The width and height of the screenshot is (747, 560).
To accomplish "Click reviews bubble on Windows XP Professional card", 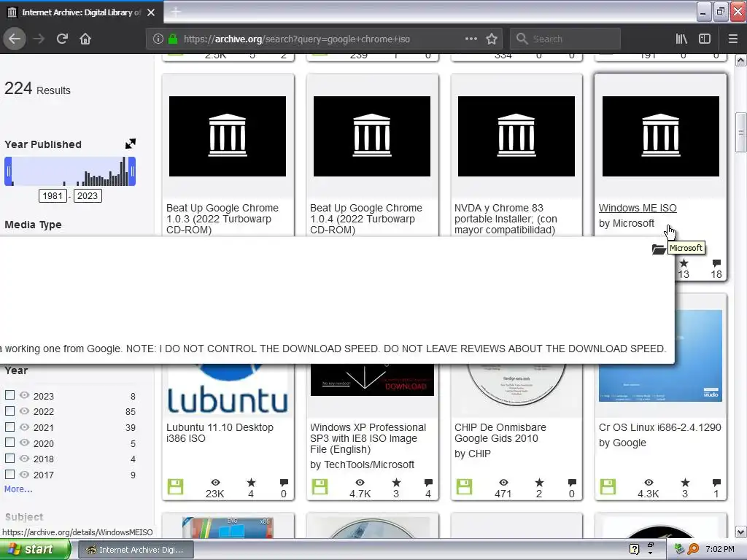I will [427, 483].
